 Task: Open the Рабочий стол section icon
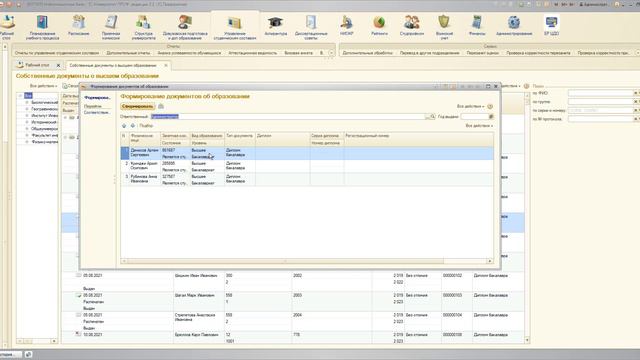7,27
